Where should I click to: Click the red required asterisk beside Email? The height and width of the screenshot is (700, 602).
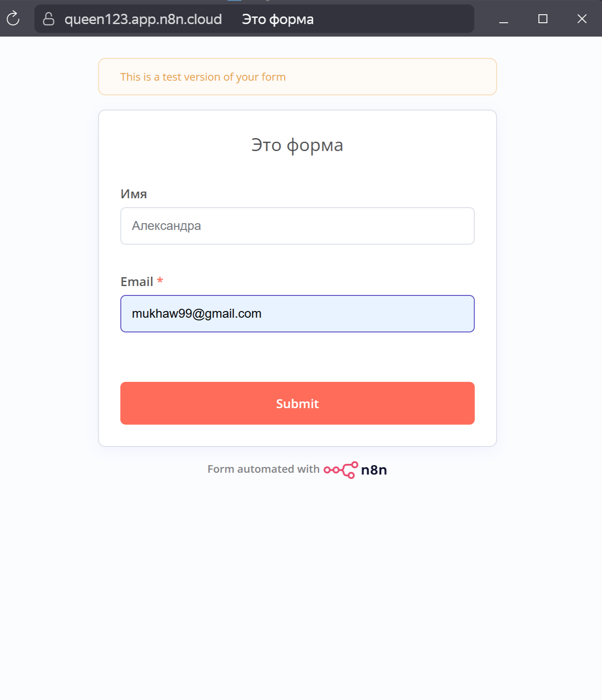[160, 281]
